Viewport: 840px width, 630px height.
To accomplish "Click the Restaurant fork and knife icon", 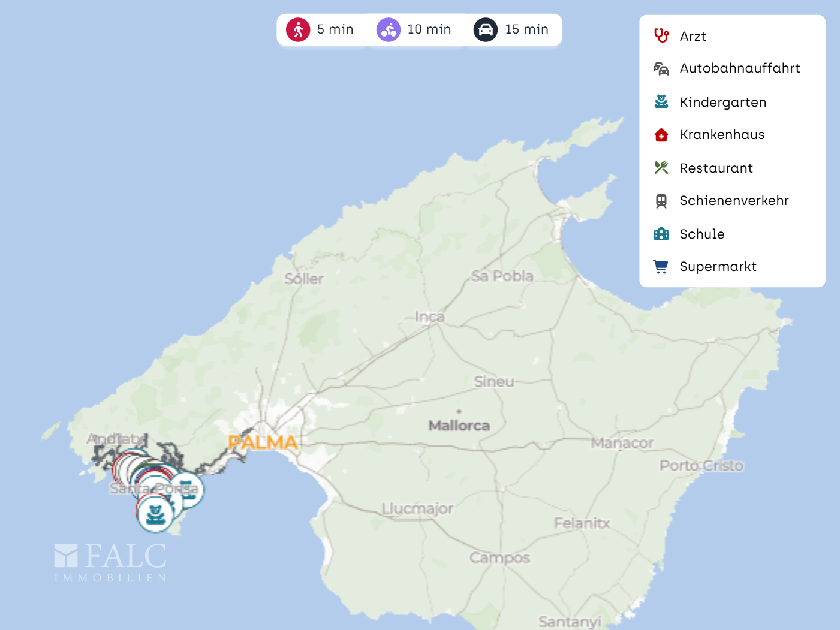I will [661, 168].
